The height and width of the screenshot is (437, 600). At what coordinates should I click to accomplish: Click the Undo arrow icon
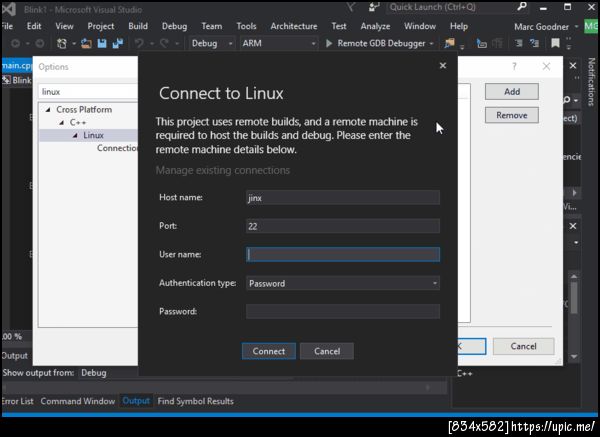139,44
